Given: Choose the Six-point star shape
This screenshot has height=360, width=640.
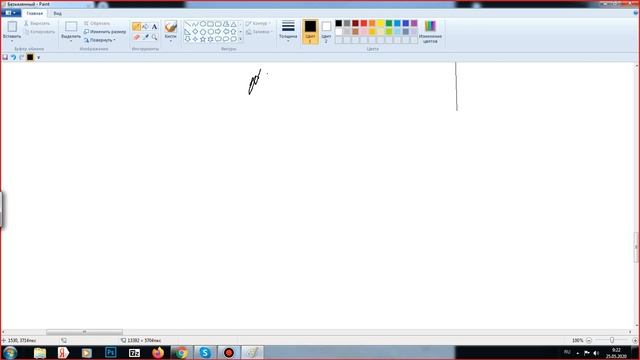Looking at the screenshot, I should (211, 39).
